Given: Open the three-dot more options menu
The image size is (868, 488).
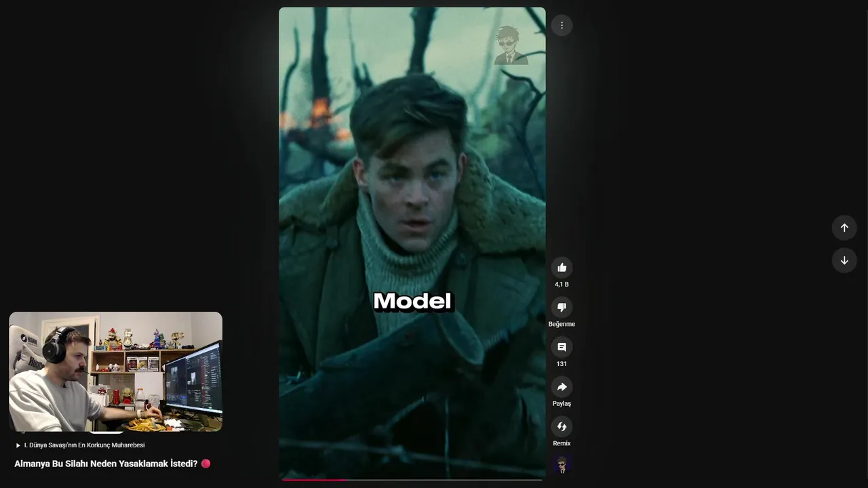Looking at the screenshot, I should click(x=561, y=26).
